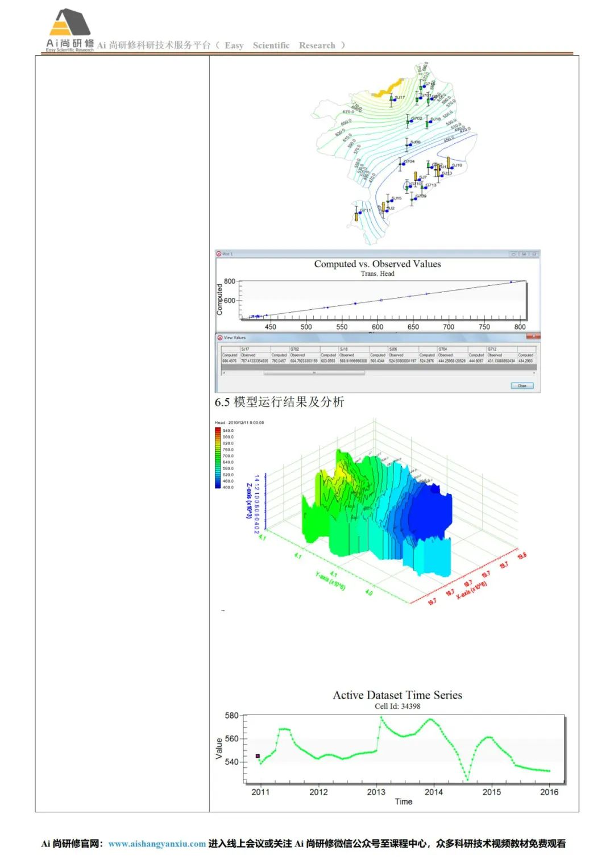Click the value 565.4344 in table
The width and height of the screenshot is (614, 868).
click(x=377, y=361)
